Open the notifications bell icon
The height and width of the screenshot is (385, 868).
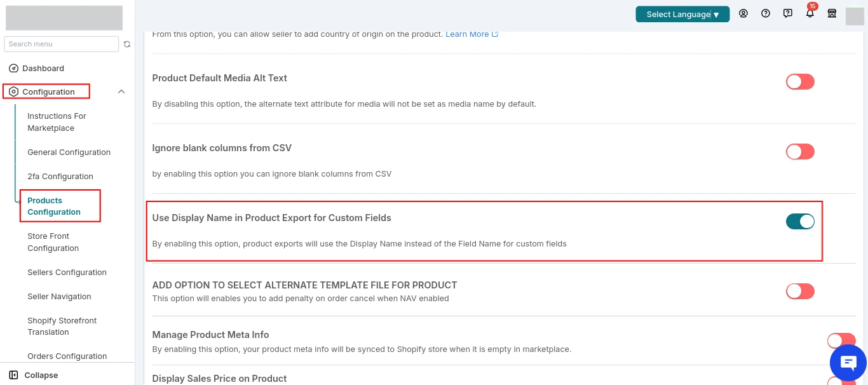(810, 13)
